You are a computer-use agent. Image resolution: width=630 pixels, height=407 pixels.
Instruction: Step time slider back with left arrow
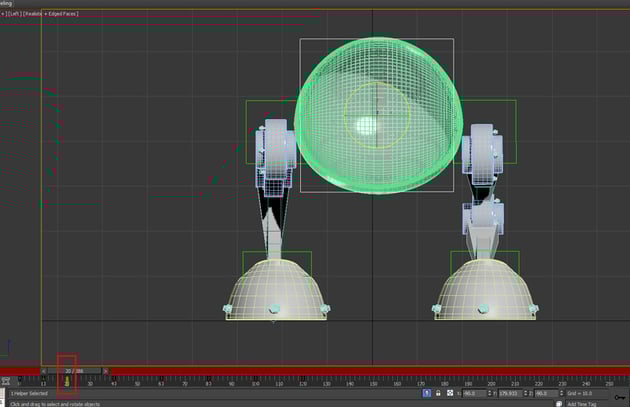point(45,370)
